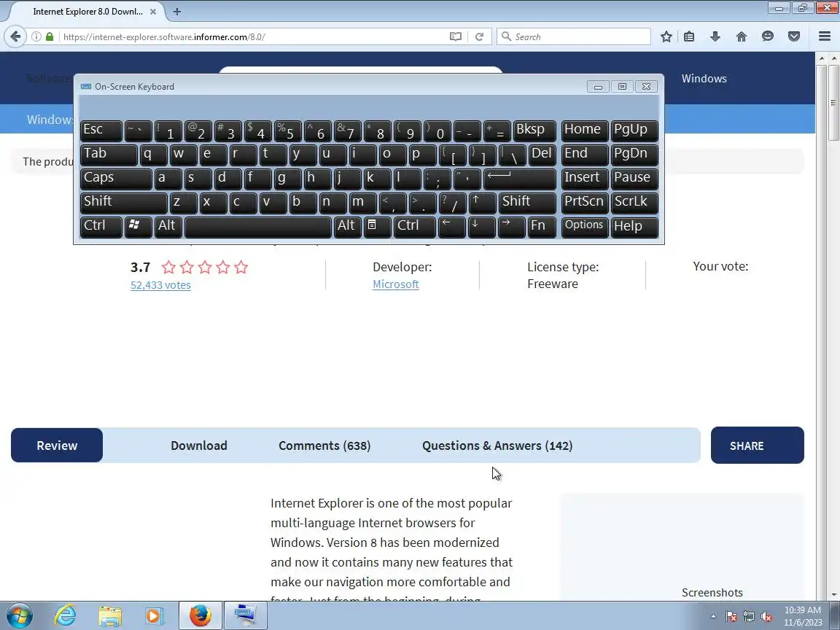Select the On-Screen Keyboard taskbar button

pos(245,615)
